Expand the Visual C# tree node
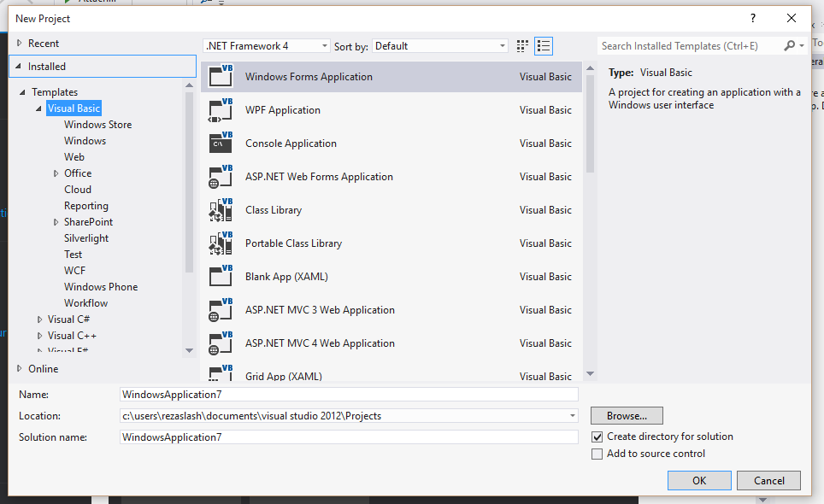Image resolution: width=824 pixels, height=504 pixels. [x=39, y=319]
